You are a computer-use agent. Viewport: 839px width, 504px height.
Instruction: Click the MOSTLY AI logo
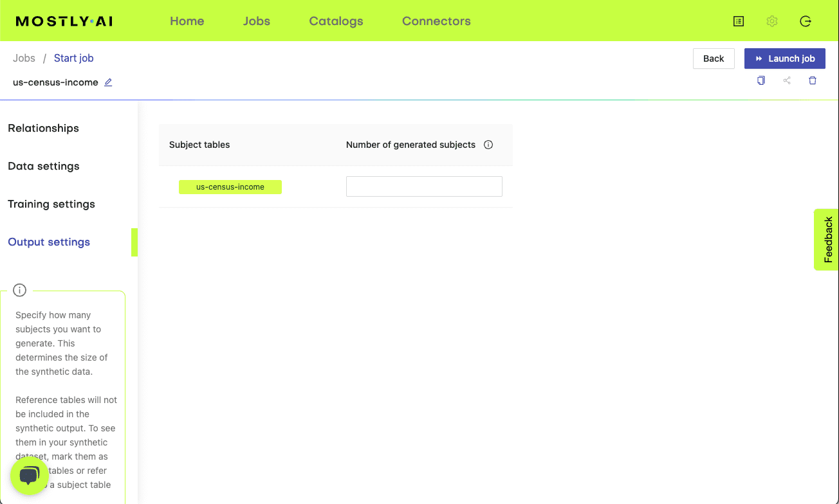coord(64,21)
